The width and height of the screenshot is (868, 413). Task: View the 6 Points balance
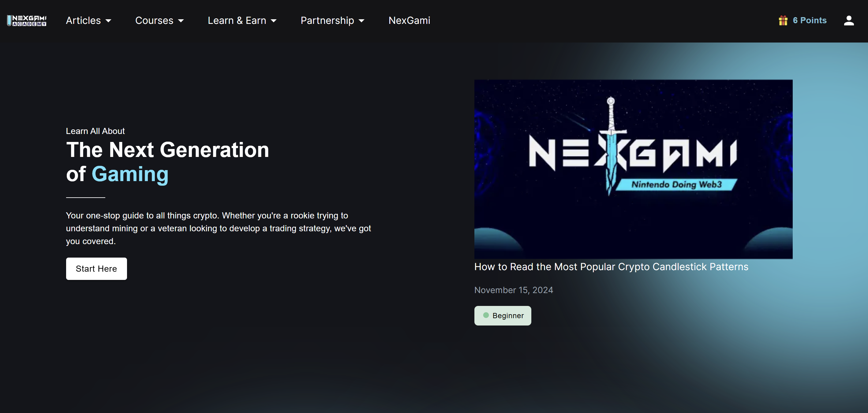pyautogui.click(x=809, y=20)
